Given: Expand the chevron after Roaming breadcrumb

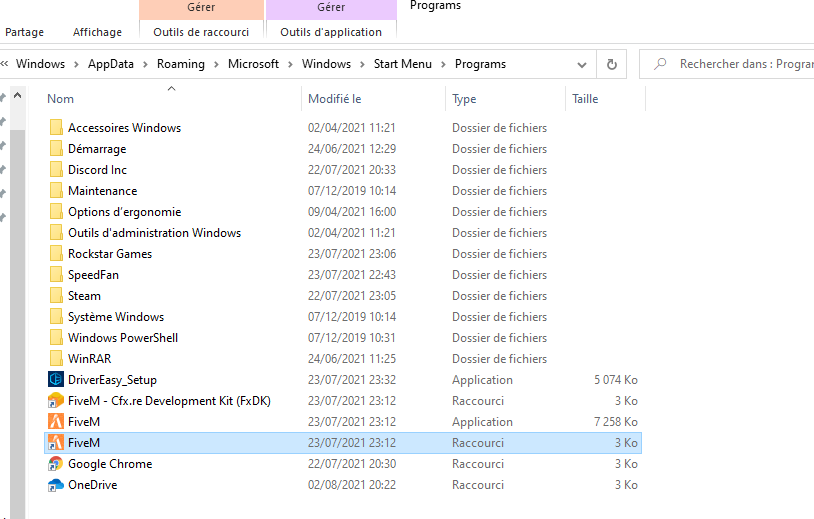Looking at the screenshot, I should 216,64.
